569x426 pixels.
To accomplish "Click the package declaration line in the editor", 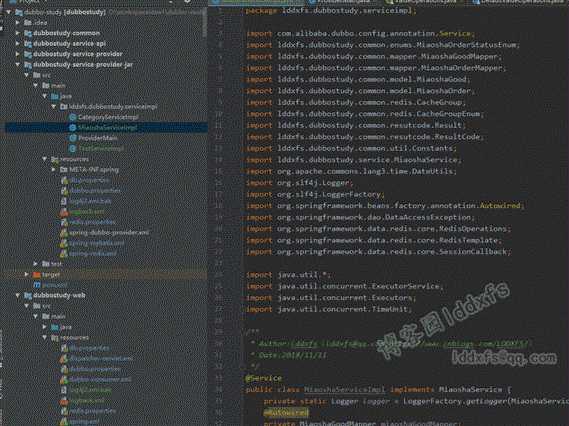I will (x=331, y=11).
